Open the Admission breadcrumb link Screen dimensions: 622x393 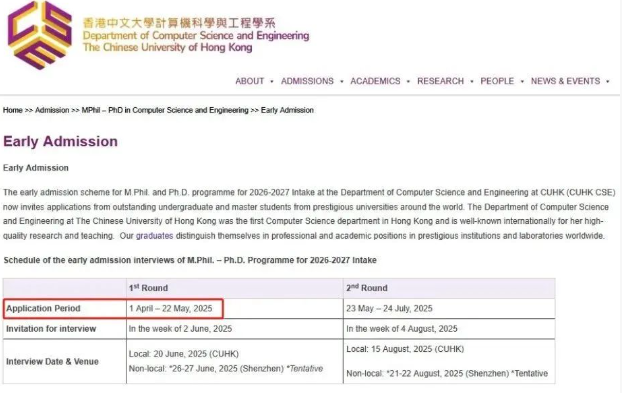click(52, 110)
